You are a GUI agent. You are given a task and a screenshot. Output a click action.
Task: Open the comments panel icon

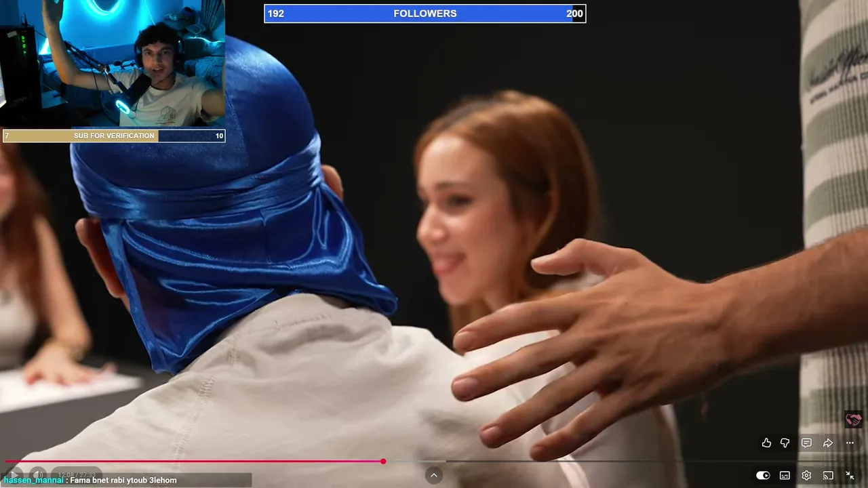[806, 443]
